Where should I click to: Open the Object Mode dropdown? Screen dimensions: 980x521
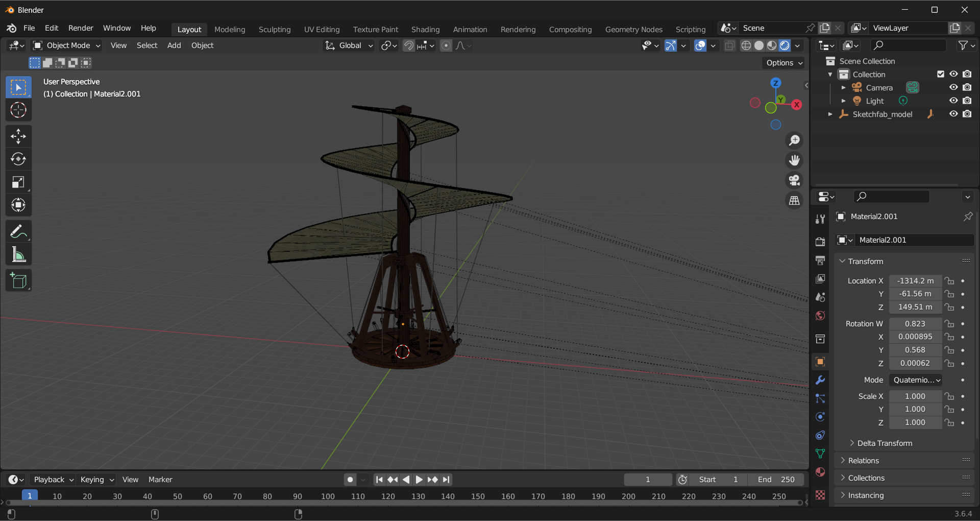[x=67, y=45]
